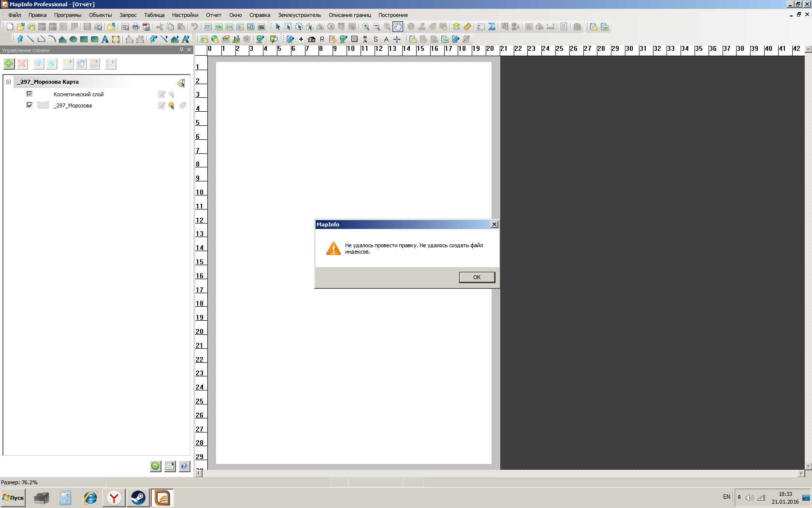
Task: Click OK in the MapInfo error dialog
Action: [477, 277]
